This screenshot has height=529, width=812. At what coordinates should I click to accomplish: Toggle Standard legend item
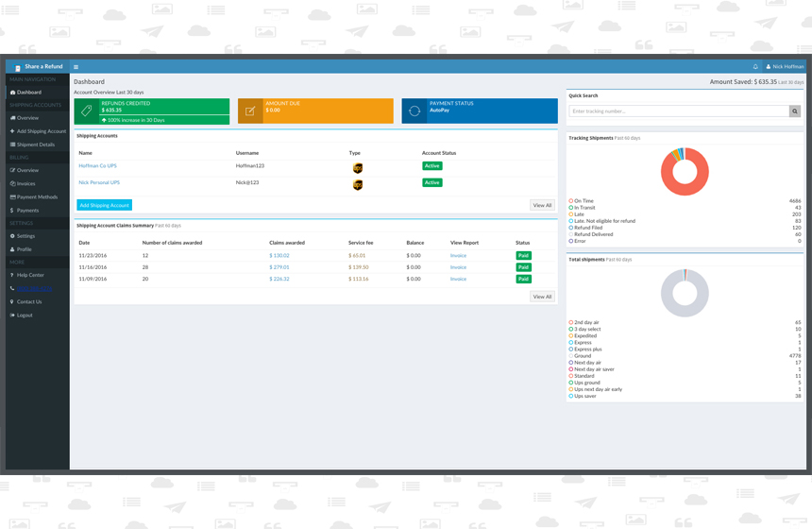click(582, 377)
